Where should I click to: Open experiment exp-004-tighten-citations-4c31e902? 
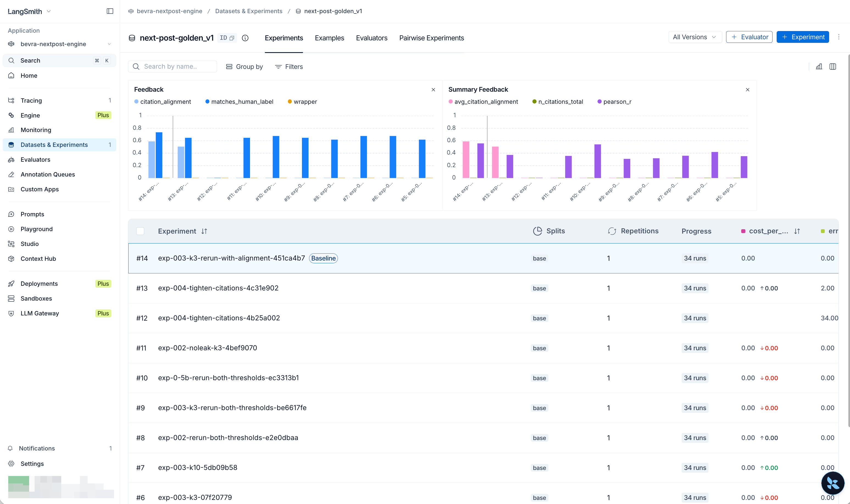coord(218,288)
